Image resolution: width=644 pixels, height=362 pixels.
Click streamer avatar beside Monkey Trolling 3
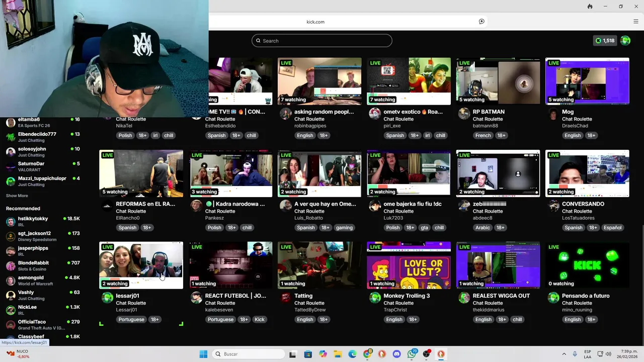pos(375,298)
